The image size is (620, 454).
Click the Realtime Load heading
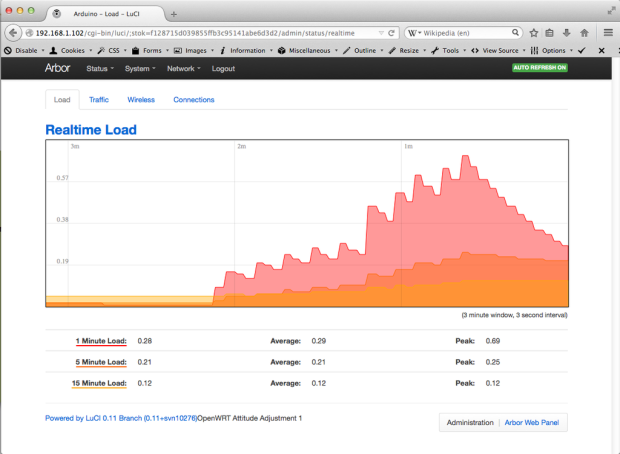coord(91,130)
